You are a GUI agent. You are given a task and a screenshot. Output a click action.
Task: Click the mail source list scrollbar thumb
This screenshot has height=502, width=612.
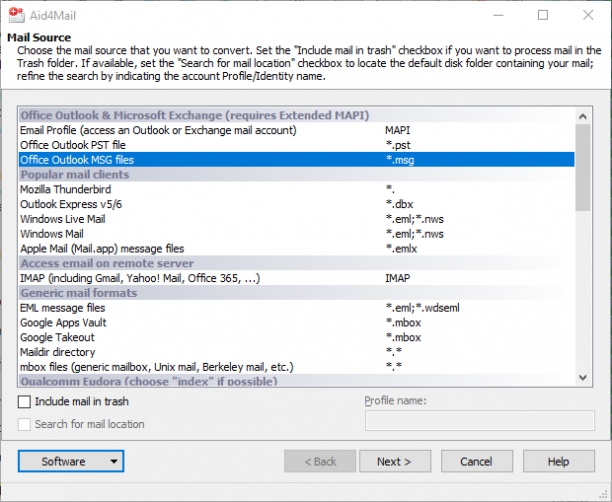click(x=583, y=167)
